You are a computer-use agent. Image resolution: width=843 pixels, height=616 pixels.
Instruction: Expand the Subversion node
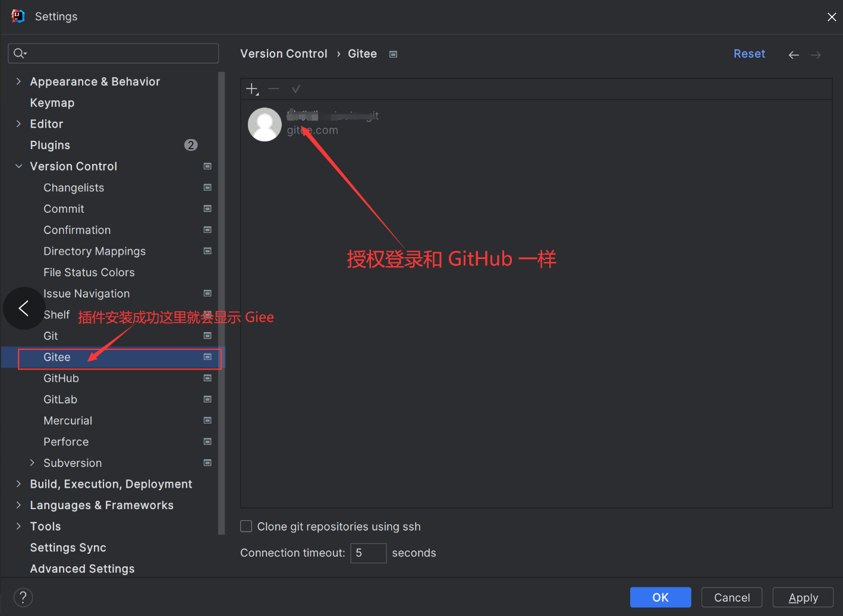pos(32,463)
